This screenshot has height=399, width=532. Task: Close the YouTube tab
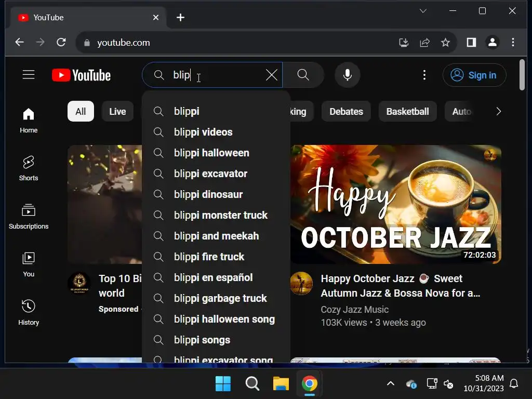(156, 17)
